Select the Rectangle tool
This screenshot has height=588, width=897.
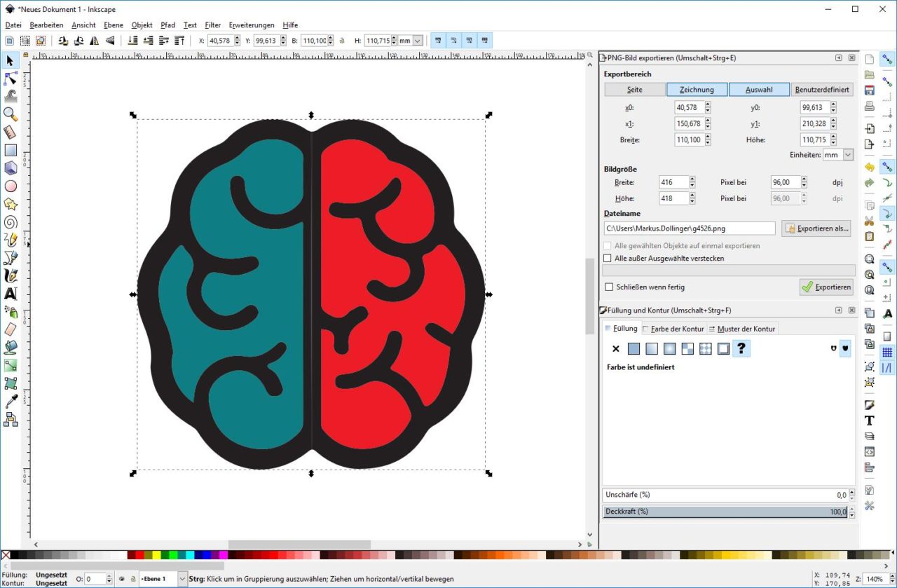pyautogui.click(x=11, y=150)
